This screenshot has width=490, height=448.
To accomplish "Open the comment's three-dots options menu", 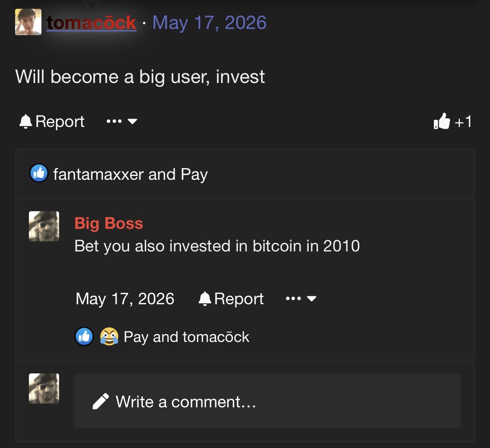I will [x=294, y=298].
